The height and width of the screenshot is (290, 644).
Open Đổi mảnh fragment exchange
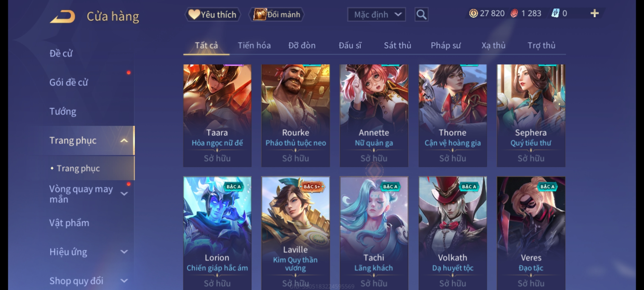coord(277,15)
